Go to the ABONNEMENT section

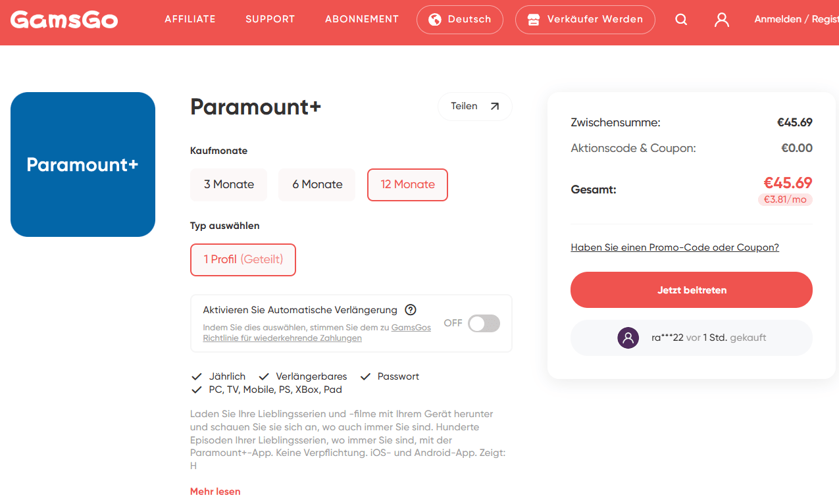(x=362, y=19)
